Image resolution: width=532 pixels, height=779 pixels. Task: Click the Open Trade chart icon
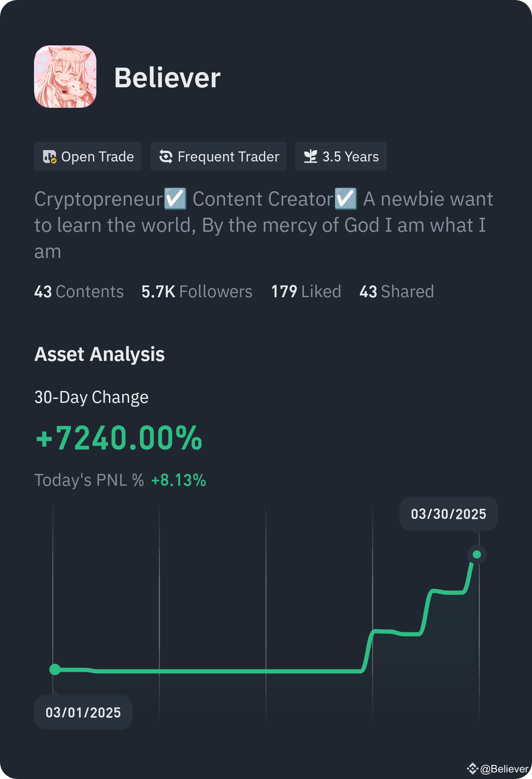point(50,157)
